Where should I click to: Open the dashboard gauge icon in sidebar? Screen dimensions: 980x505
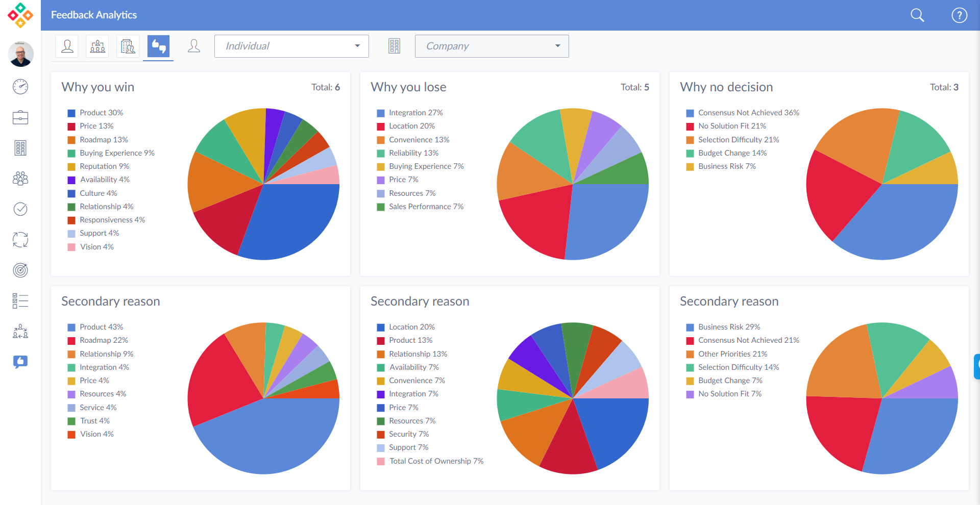pyautogui.click(x=20, y=87)
